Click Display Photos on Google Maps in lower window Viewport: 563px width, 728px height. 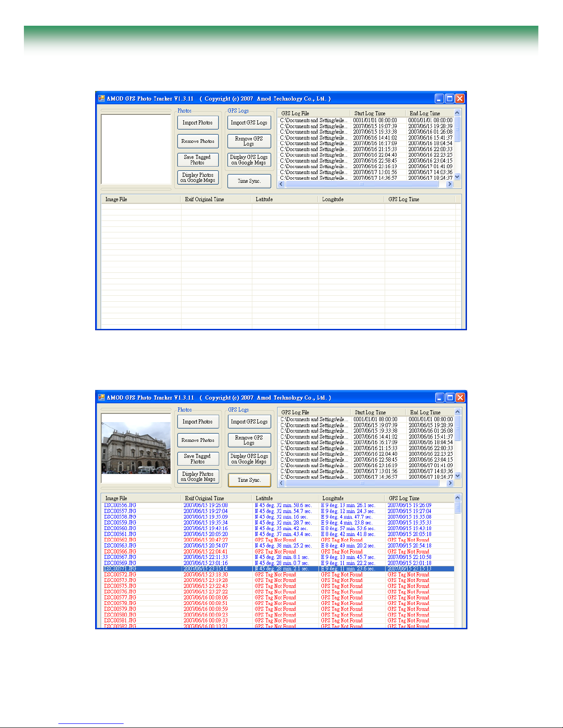click(x=198, y=476)
